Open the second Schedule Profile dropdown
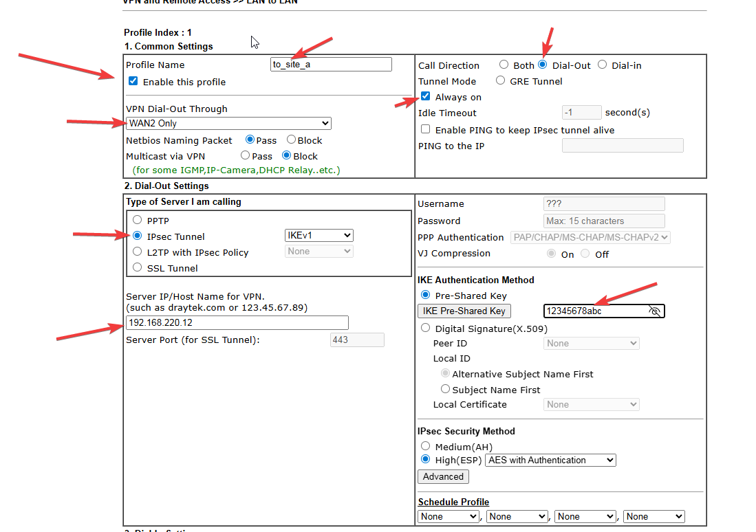Viewport: 756px width, 532px height. tap(517, 517)
